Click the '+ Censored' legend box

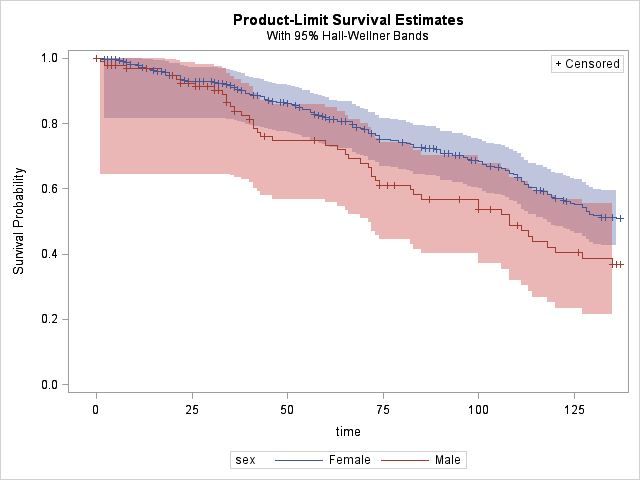pos(587,64)
